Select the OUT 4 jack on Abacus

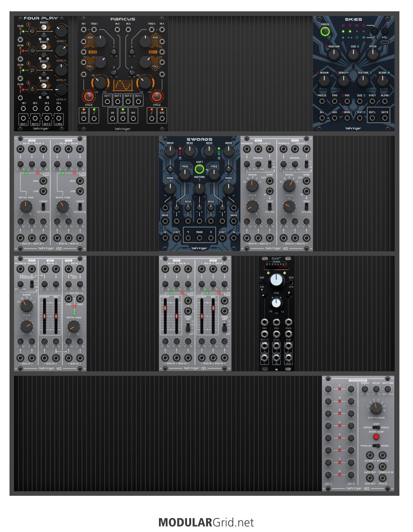click(x=138, y=101)
